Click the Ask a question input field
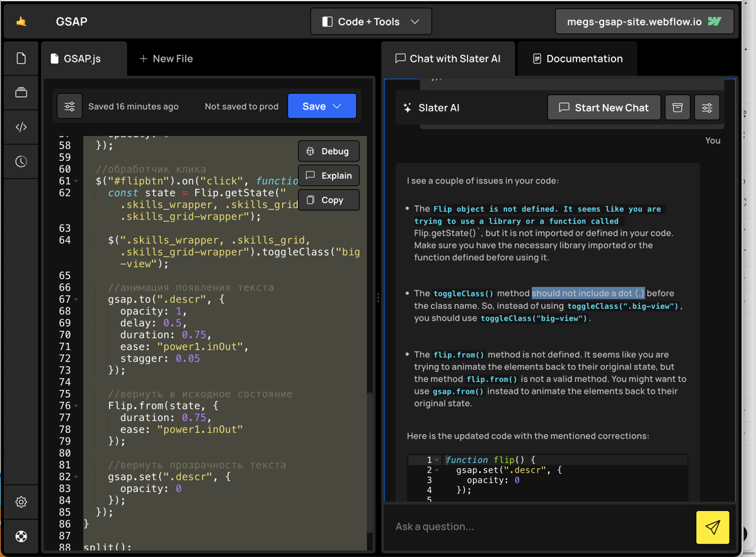 click(542, 527)
